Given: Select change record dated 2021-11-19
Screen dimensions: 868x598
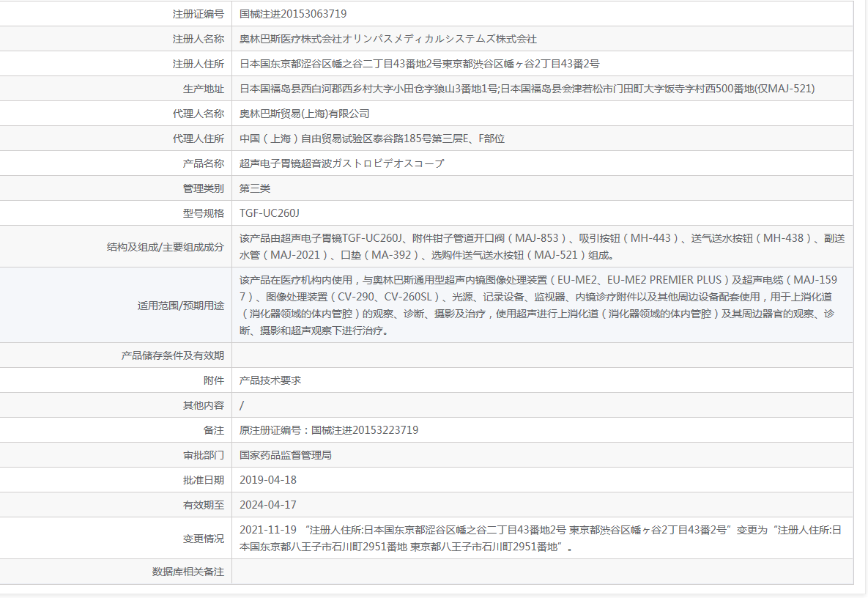Looking at the screenshot, I should click(541, 538).
